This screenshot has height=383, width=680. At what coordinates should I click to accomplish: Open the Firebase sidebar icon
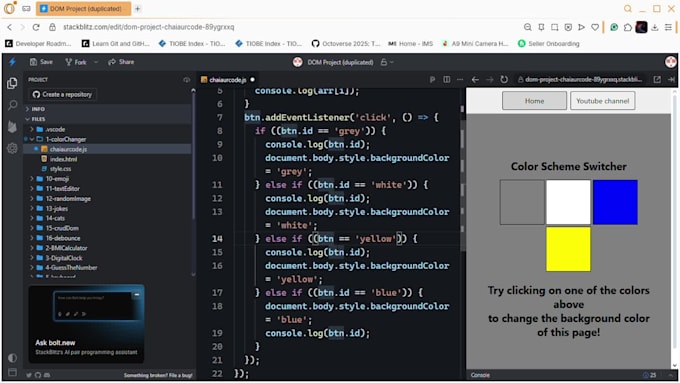tap(12, 126)
